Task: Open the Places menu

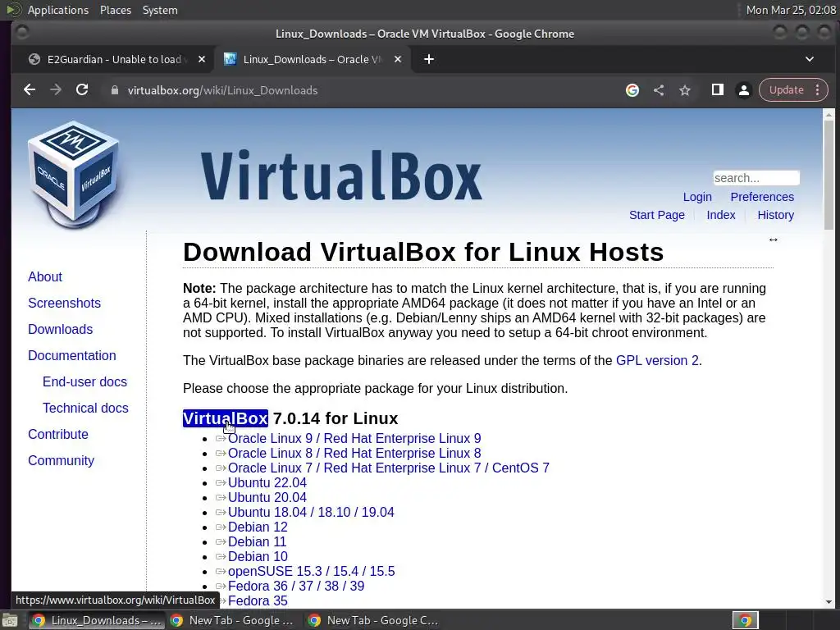Action: point(115,10)
